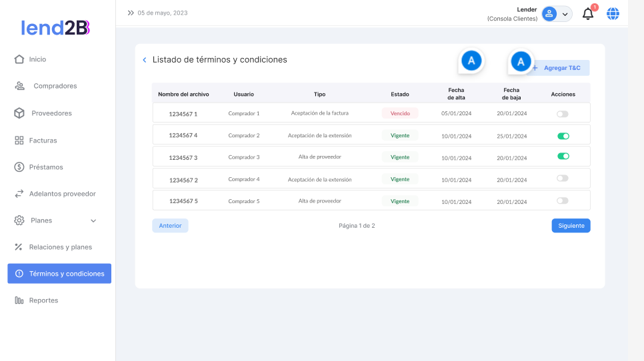644x361 pixels.
Task: Click the Préstamos dollar icon
Action: 19,167
